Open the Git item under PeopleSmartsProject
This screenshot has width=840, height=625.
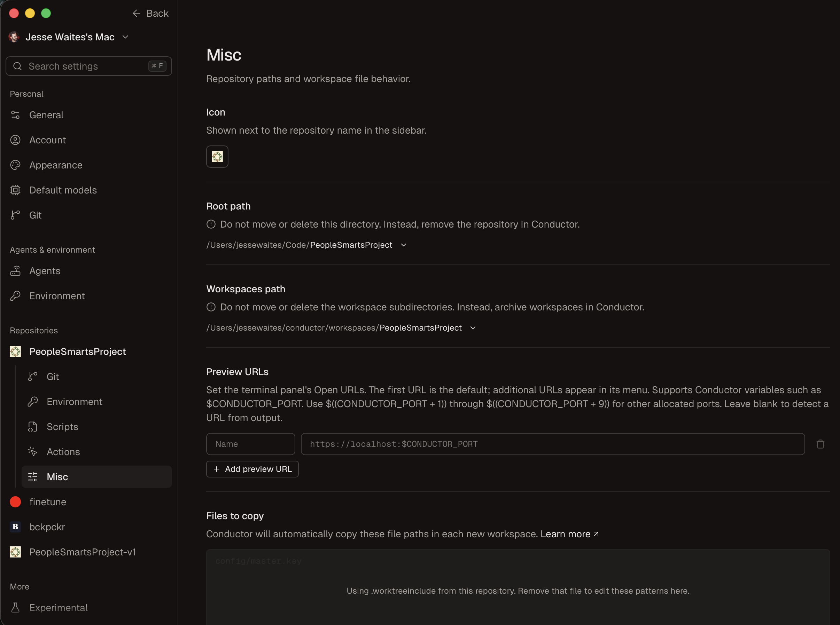[x=97, y=377]
